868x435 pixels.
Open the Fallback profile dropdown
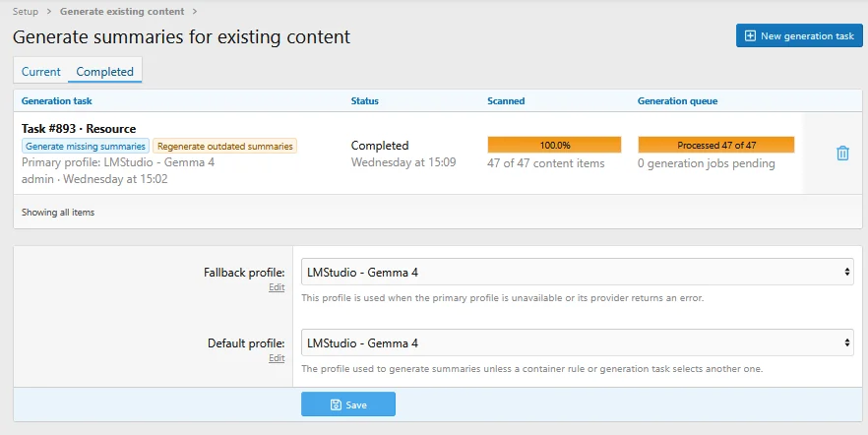(x=578, y=272)
